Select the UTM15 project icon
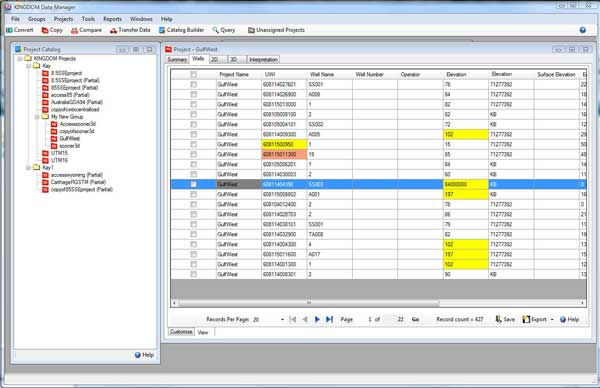Image resolution: width=600 pixels, height=388 pixels. coord(45,153)
